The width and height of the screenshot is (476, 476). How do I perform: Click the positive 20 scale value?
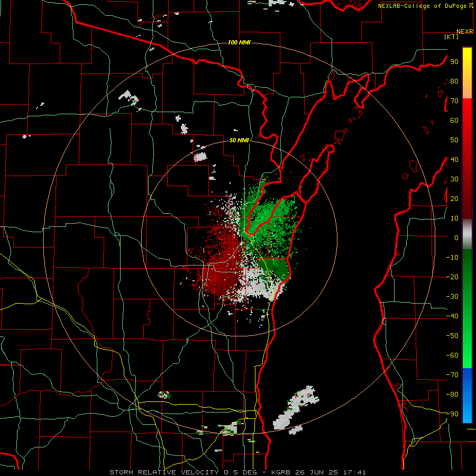click(454, 198)
